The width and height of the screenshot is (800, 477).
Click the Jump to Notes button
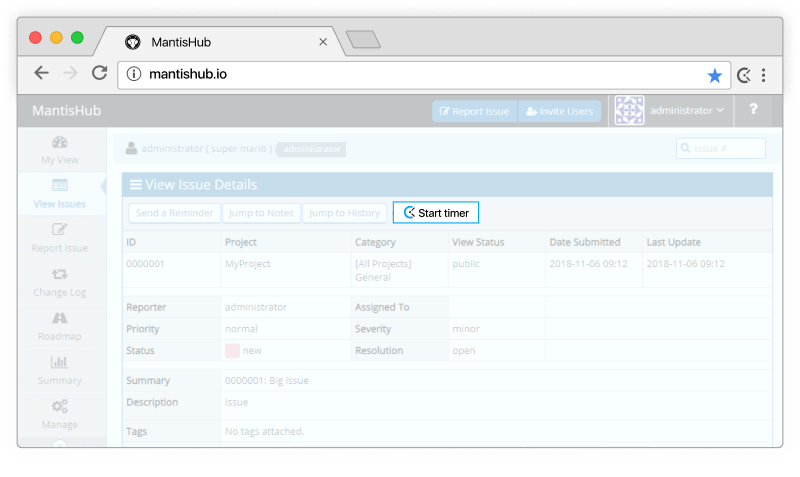click(261, 213)
